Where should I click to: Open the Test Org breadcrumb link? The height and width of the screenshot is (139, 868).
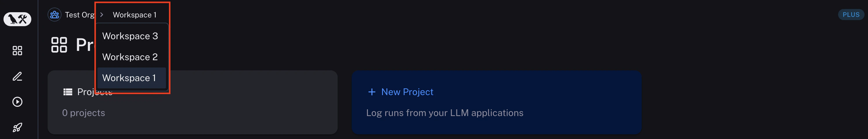79,15
